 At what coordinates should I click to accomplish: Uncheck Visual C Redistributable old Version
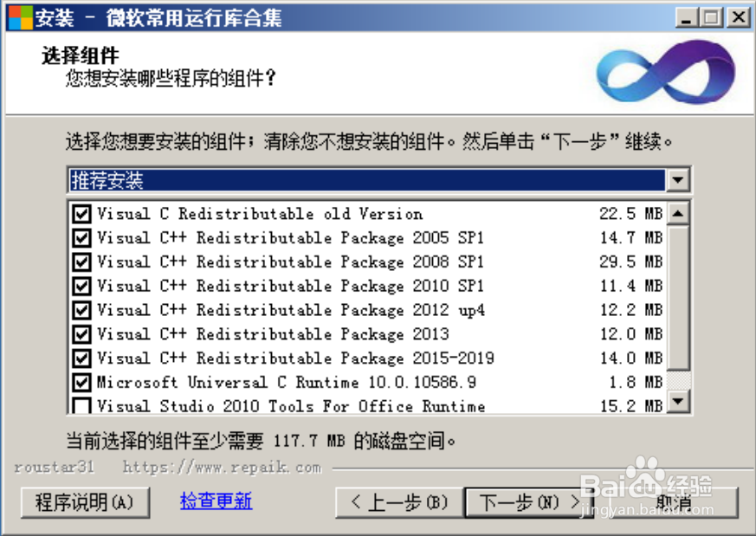point(81,214)
